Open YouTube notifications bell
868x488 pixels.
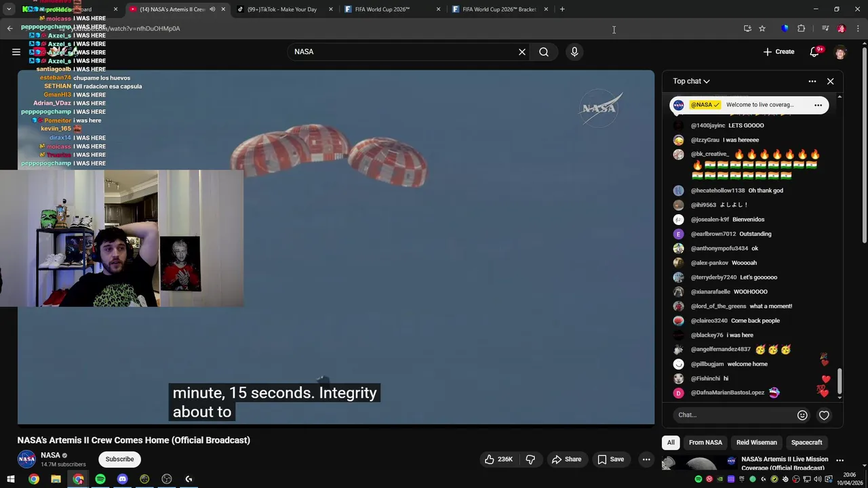[x=815, y=52]
